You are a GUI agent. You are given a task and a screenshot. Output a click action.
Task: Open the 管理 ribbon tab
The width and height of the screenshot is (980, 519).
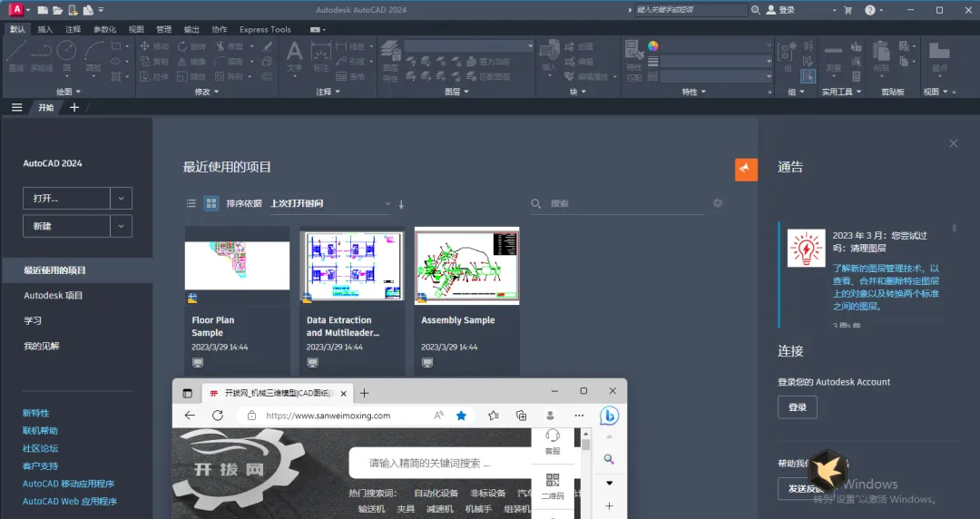(163, 29)
